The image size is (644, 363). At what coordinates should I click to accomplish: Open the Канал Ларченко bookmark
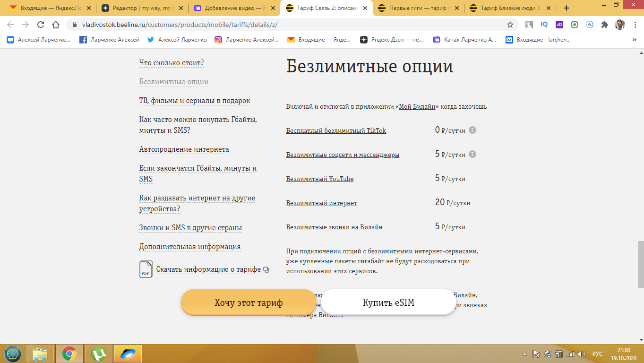coord(464,40)
